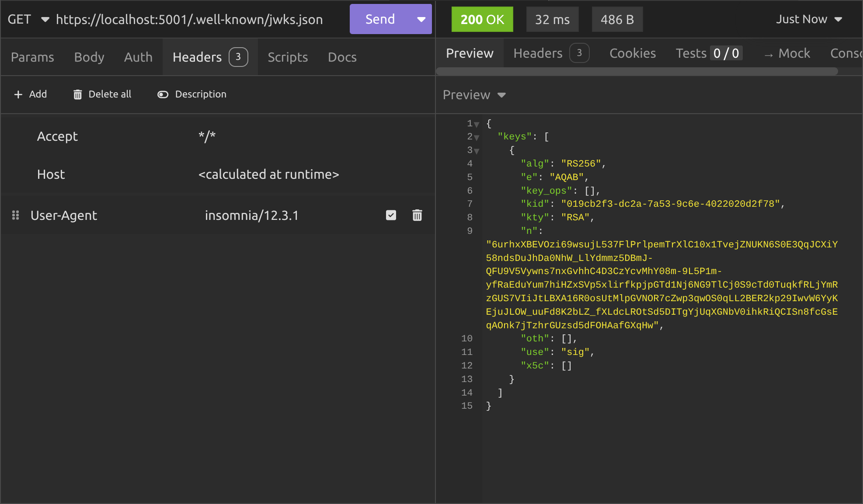Open the Send options dropdown arrow

(x=421, y=19)
